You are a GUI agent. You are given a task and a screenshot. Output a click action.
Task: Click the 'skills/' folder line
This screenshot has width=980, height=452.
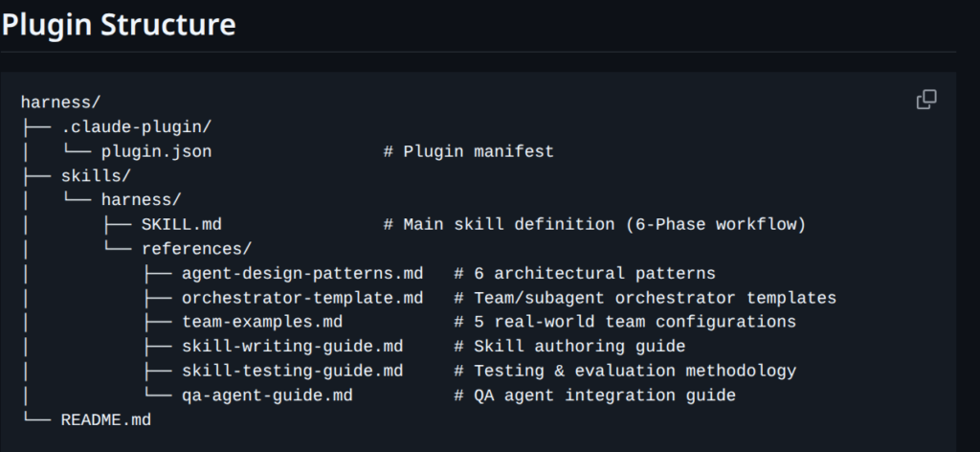(x=96, y=175)
